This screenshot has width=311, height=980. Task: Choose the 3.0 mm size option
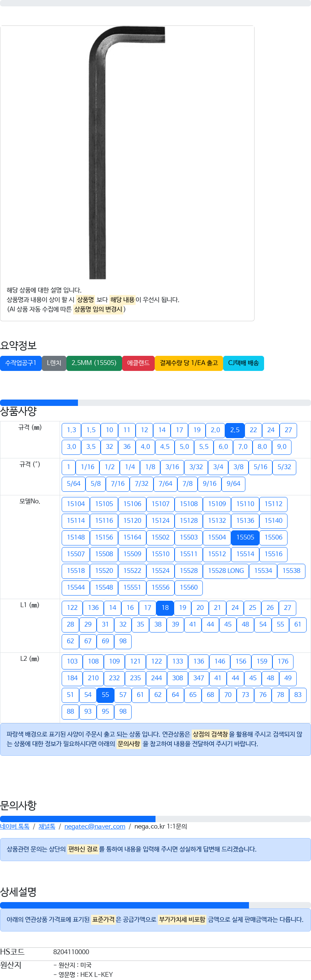coord(72,447)
